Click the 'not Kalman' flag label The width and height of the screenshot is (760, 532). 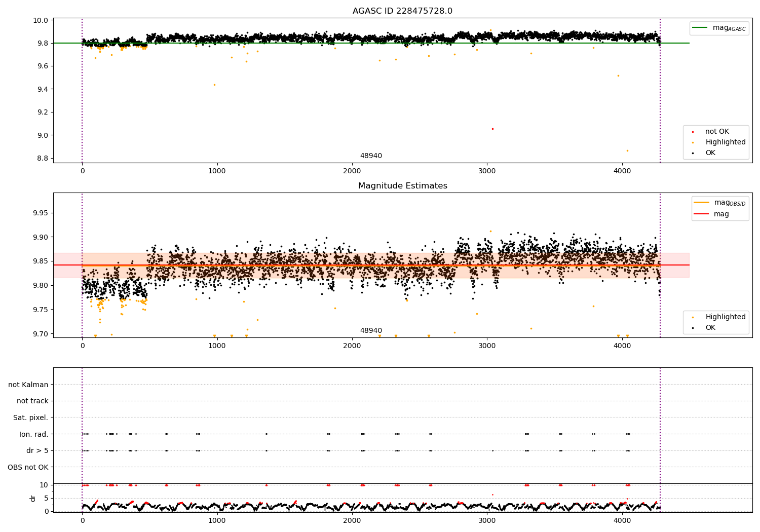click(x=28, y=385)
